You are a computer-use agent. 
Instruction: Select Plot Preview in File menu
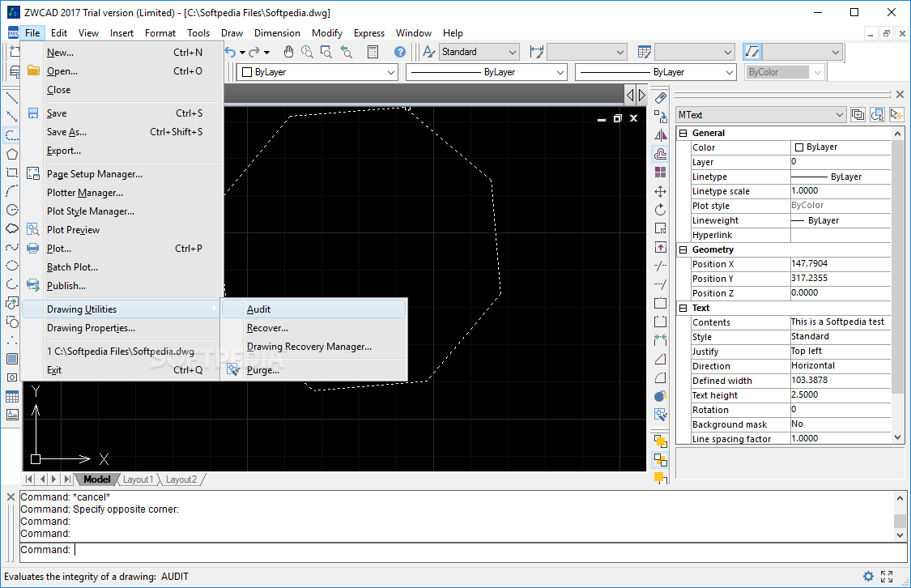coord(122,229)
